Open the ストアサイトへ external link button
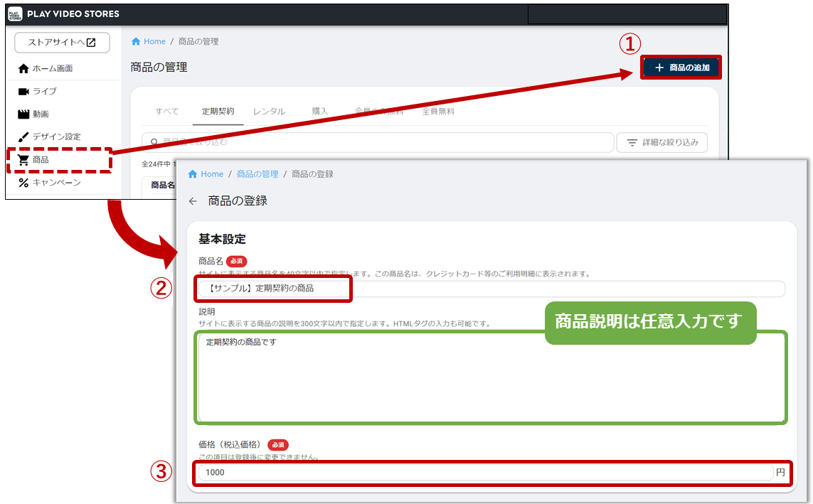This screenshot has width=813, height=504. pyautogui.click(x=62, y=43)
